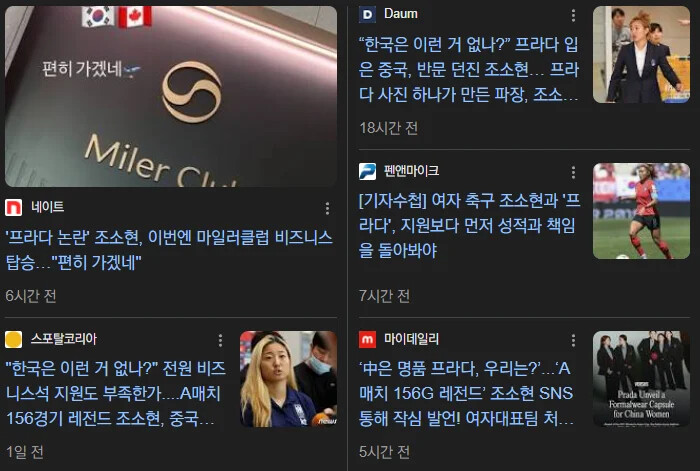Open the [기자수첩] 여자 축구 조소현 headline
The height and width of the screenshot is (471, 700).
click(470, 225)
